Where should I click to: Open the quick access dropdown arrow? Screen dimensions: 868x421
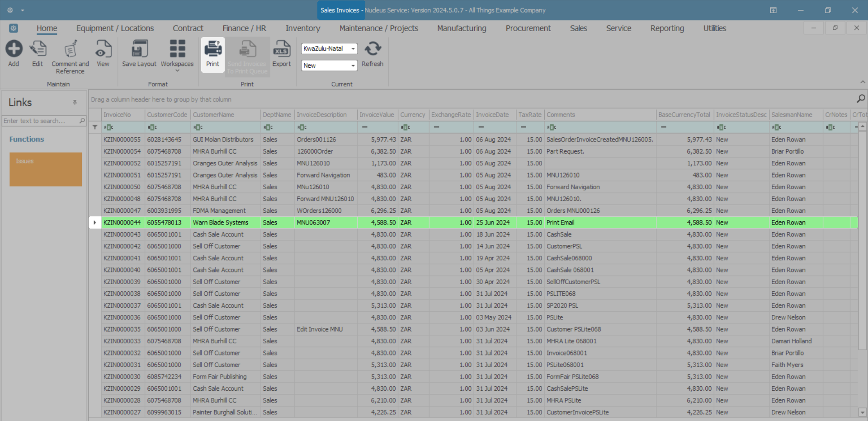pyautogui.click(x=22, y=10)
